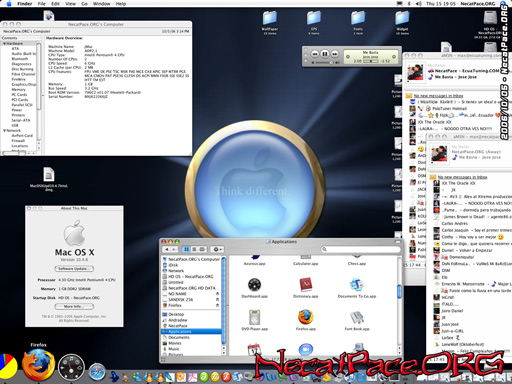This screenshot has width=512, height=384.
Task: Open 'No new messages in Inbox' link in front aMSN window
Action: tap(462, 177)
